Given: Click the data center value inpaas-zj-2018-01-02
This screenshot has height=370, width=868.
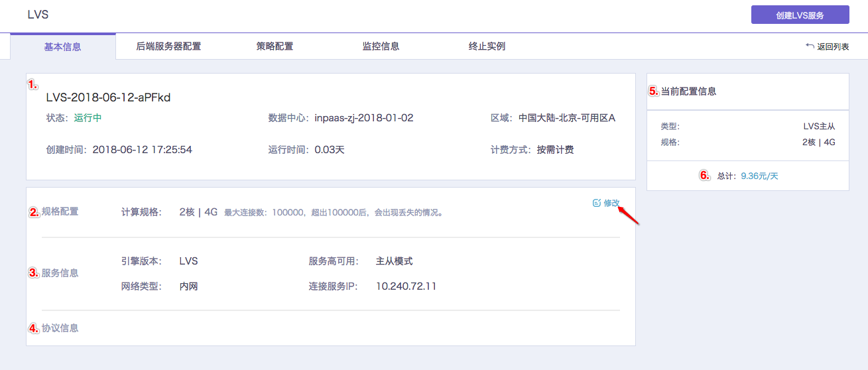Looking at the screenshot, I should [x=364, y=118].
